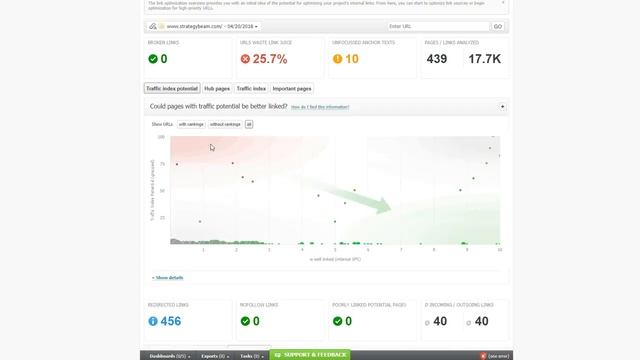Screen dimensions: 640x360
Task: Switch to the Hub pages tab
Action: click(217, 89)
